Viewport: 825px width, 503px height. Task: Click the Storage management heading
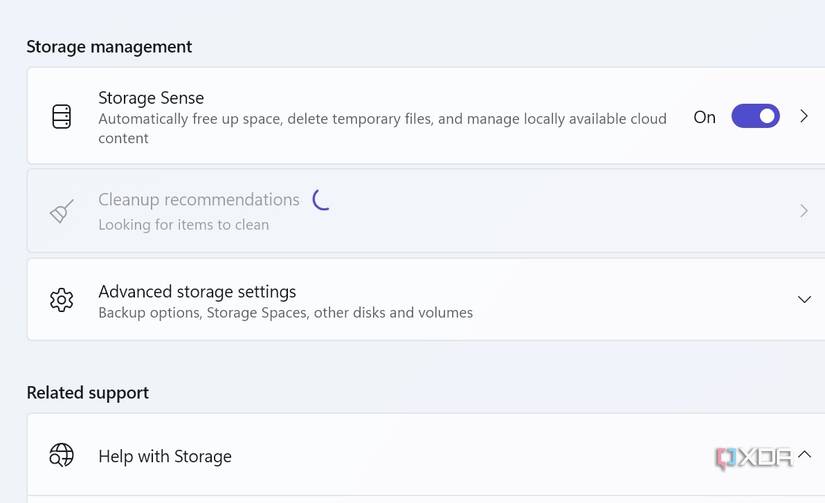click(109, 47)
